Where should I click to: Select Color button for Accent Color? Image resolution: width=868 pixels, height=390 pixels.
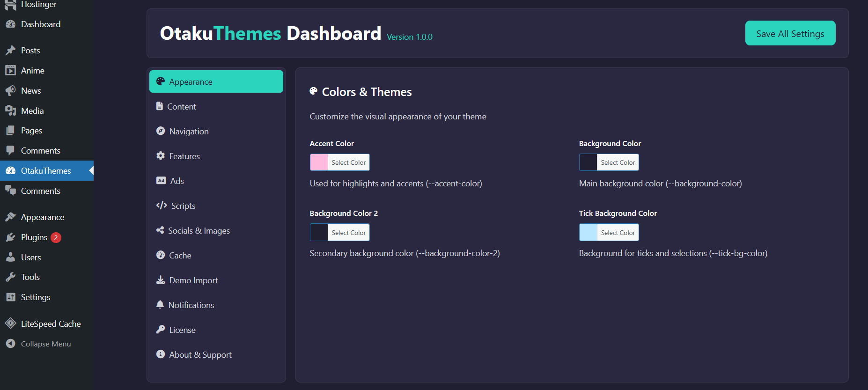pos(349,162)
